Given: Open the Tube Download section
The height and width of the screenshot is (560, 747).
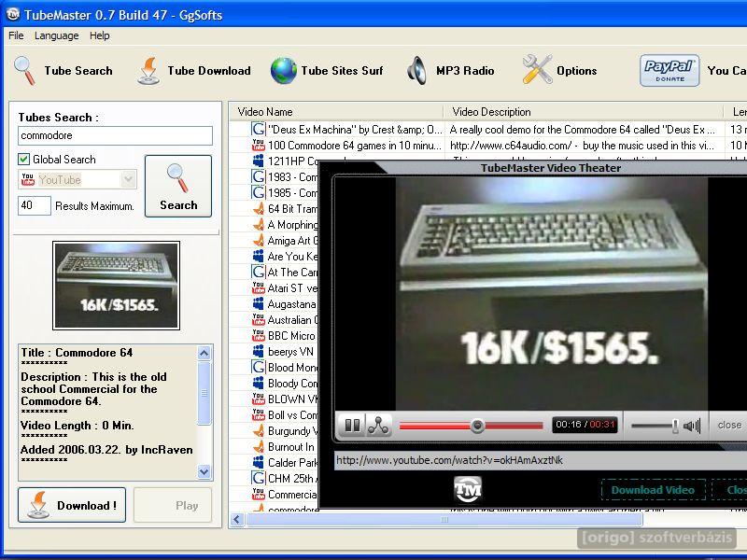Looking at the screenshot, I should (194, 71).
